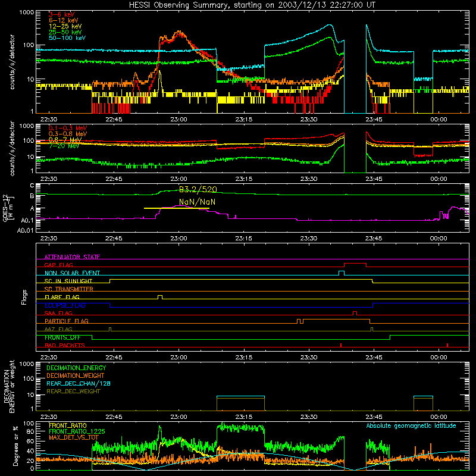476x476 pixels.
Task: Click the BAD_PACKETS tick after 00:00
Action: 447,345
